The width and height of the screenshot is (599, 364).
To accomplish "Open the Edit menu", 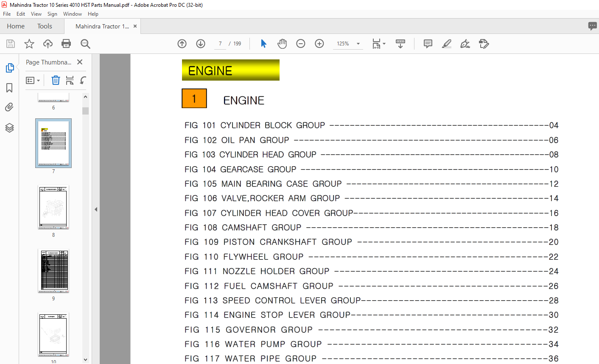I will click(21, 14).
